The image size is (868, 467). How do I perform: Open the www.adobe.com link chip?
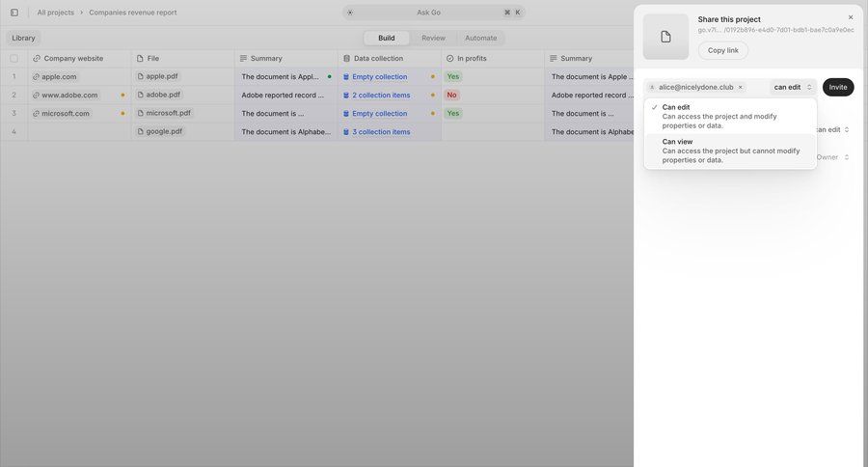(x=65, y=95)
